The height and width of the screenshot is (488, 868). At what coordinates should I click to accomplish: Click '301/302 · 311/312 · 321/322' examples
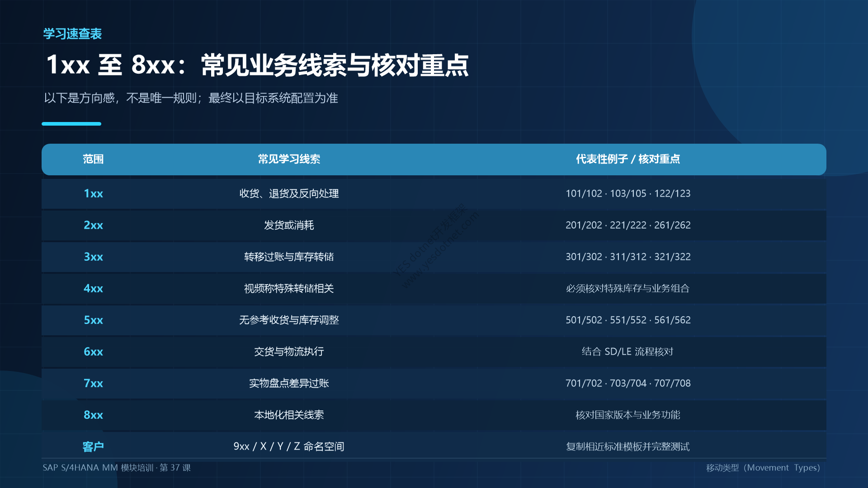coord(628,257)
